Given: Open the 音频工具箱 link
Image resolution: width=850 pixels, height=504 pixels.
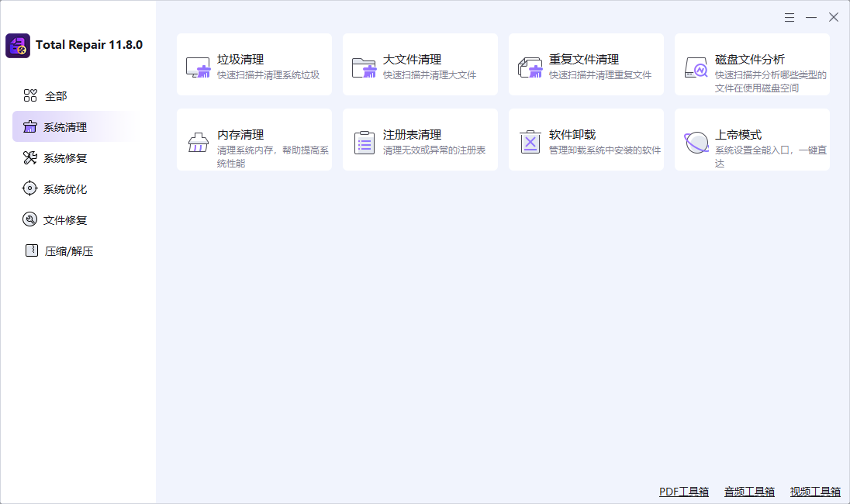Looking at the screenshot, I should tap(748, 491).
